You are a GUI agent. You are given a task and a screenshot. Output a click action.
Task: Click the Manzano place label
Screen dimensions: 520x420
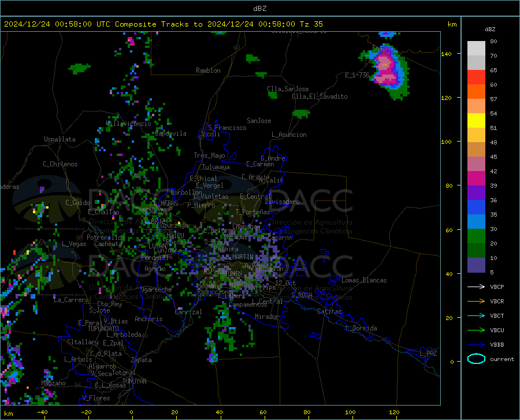tap(53, 383)
